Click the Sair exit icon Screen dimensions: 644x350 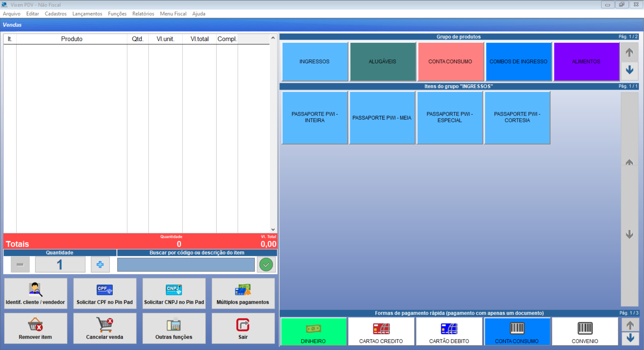click(x=243, y=325)
